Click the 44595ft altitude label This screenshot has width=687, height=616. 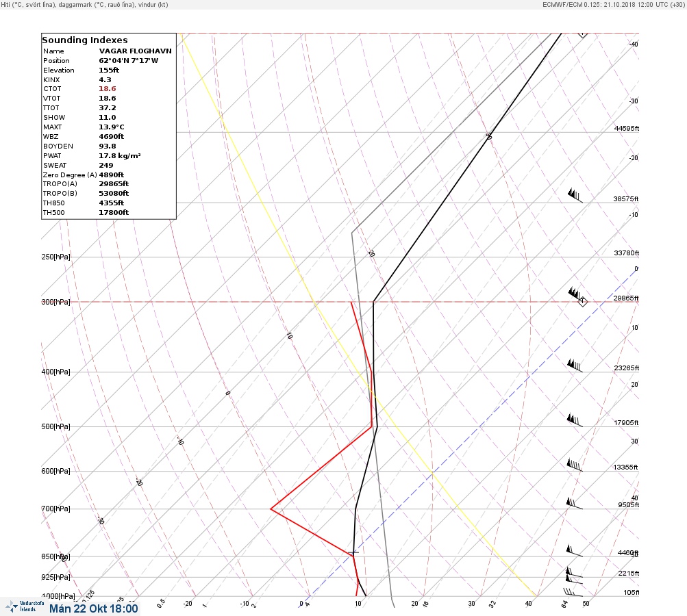[627, 128]
